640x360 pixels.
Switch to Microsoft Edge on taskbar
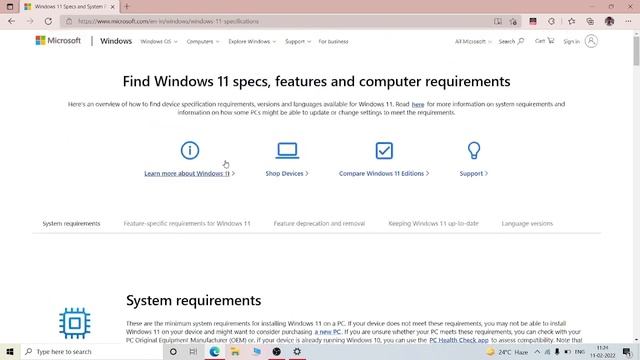[x=214, y=351]
